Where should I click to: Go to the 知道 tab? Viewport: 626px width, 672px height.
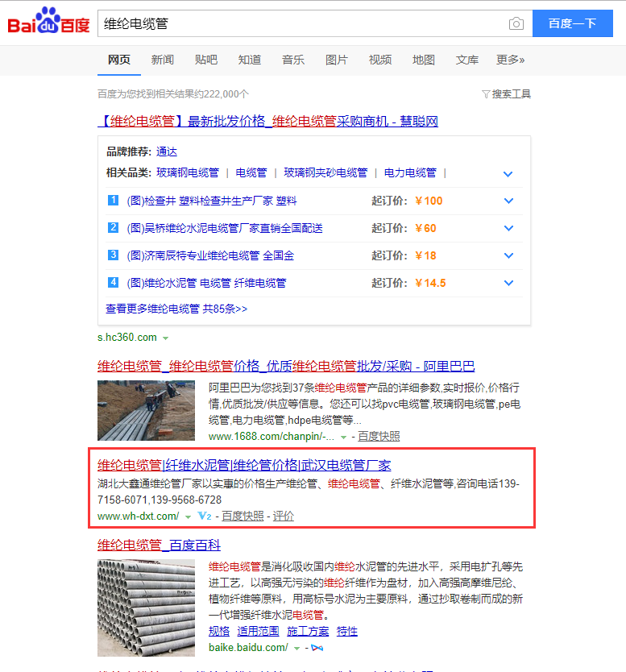[250, 60]
